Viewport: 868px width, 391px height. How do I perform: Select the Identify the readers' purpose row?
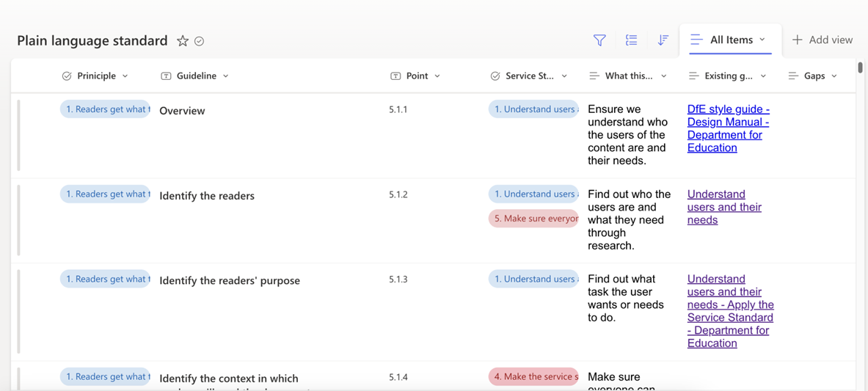[x=230, y=280]
